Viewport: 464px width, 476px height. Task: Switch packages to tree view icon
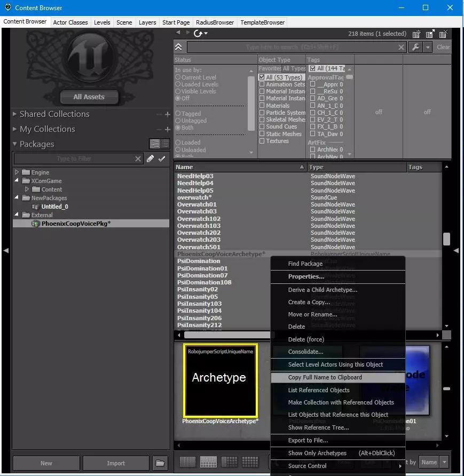pos(155,144)
